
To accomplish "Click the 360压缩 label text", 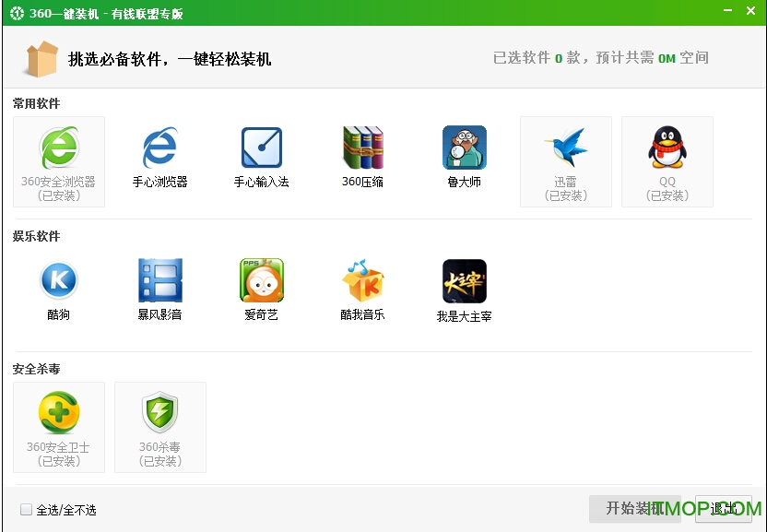I will click(x=362, y=182).
